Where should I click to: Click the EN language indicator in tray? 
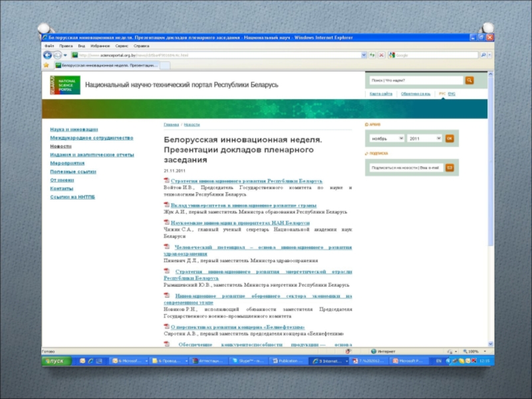pyautogui.click(x=438, y=361)
